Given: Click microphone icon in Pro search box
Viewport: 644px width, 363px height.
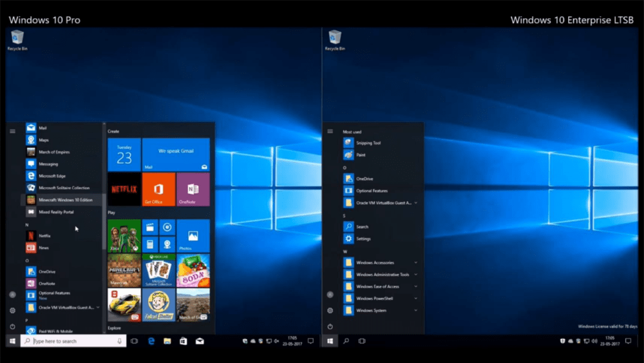Looking at the screenshot, I should pos(120,341).
